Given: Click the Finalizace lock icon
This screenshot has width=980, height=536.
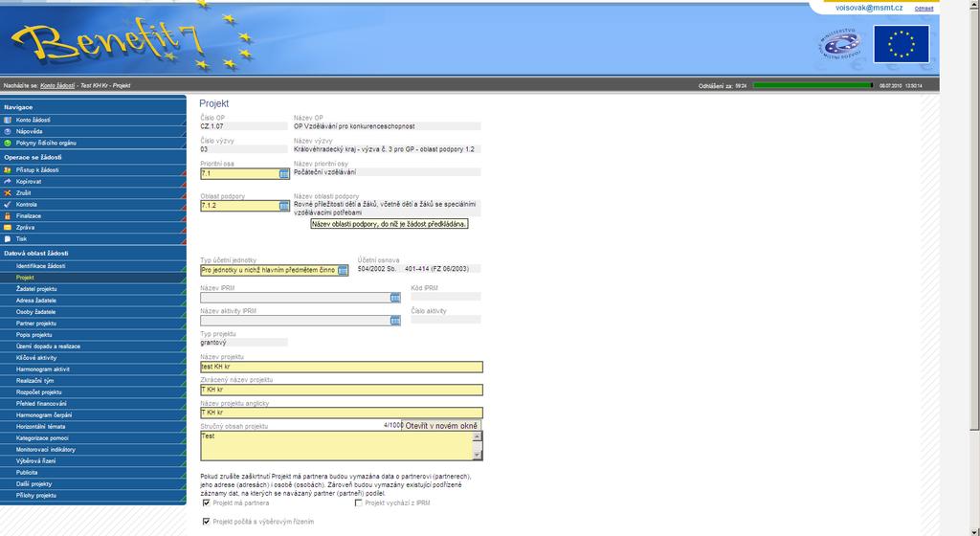Looking at the screenshot, I should coord(8,215).
